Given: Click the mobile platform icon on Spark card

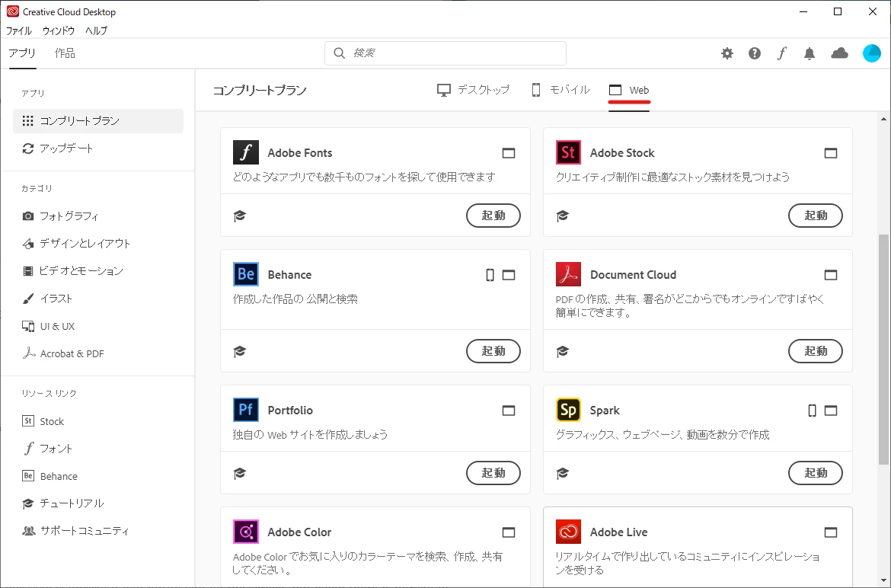Looking at the screenshot, I should tap(812, 411).
